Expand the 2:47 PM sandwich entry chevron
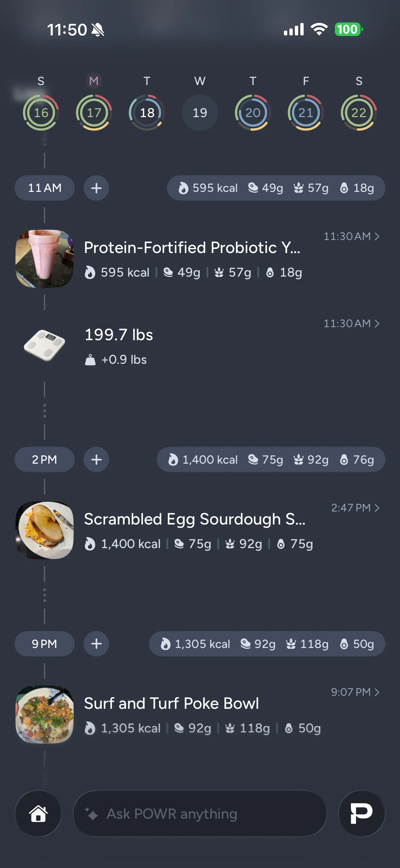Screen dimensions: 400x868 377,508
